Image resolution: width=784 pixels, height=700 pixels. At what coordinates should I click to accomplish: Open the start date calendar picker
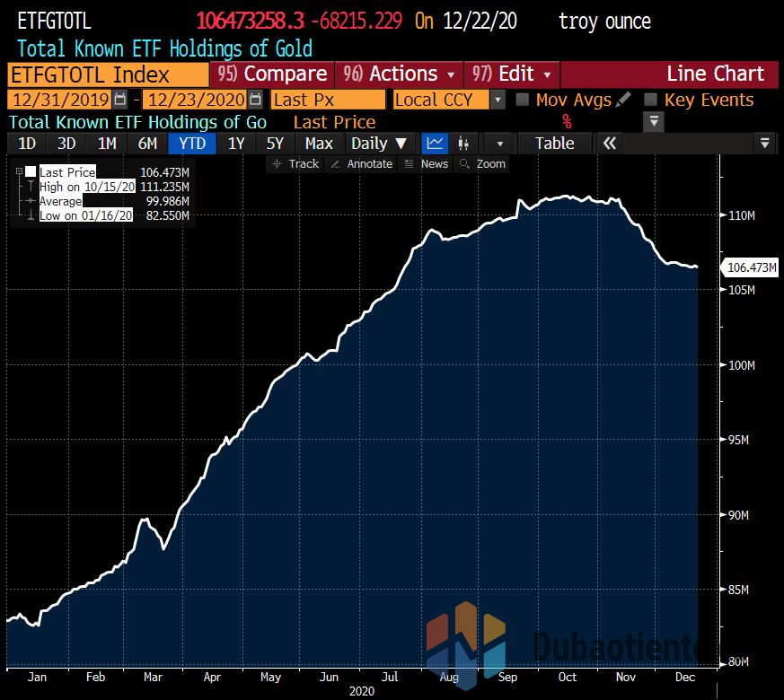tap(120, 100)
